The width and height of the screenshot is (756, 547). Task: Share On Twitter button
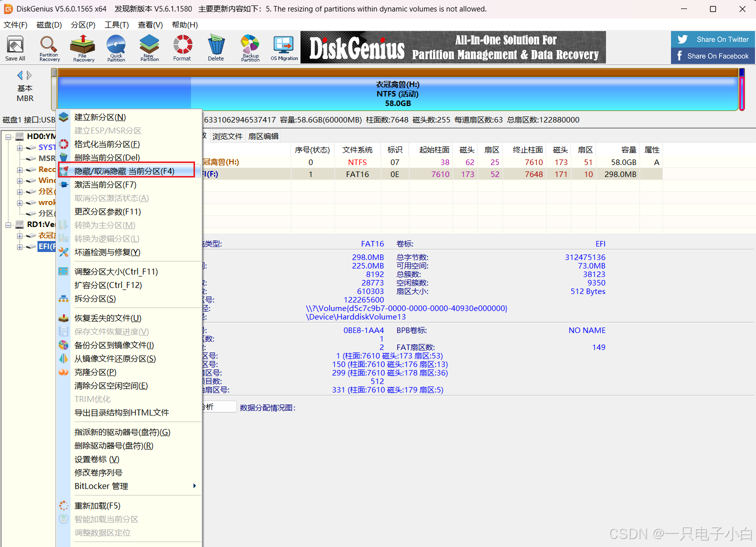pos(713,39)
